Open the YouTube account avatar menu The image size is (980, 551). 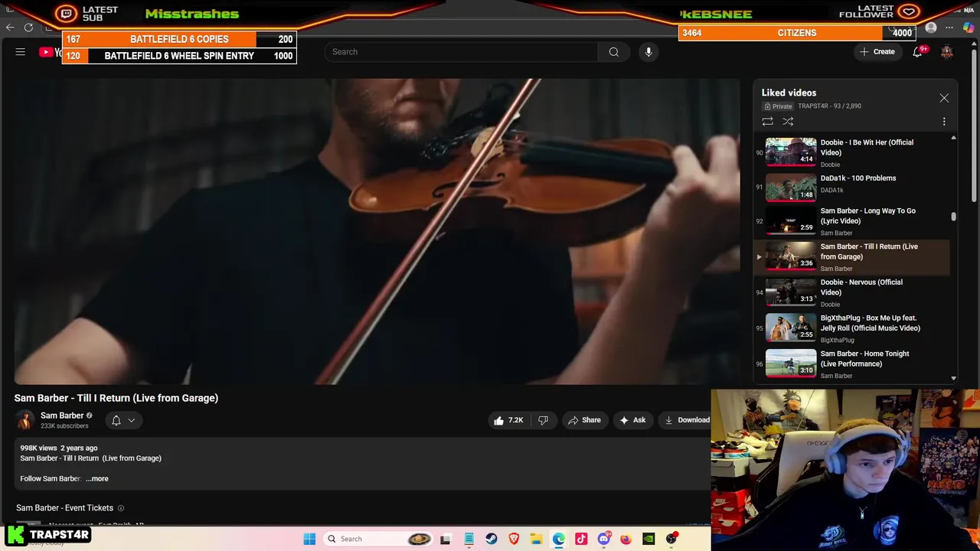(947, 52)
